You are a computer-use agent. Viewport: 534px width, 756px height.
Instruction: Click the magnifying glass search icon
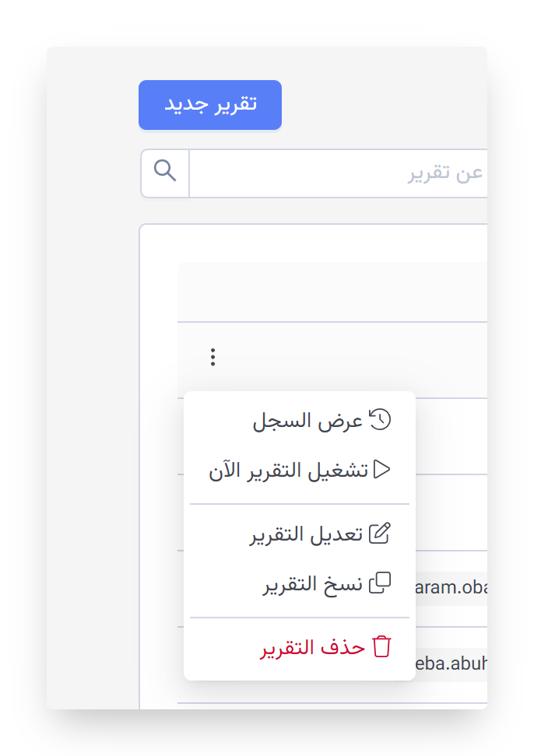[165, 170]
